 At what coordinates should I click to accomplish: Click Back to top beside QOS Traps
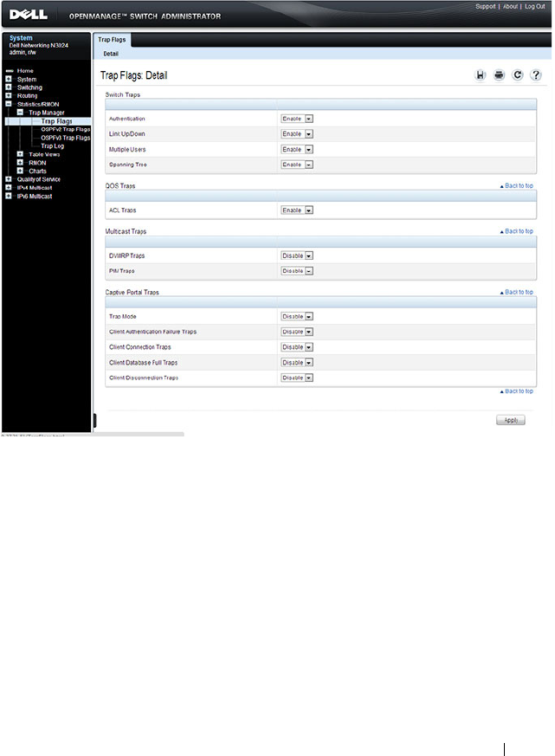click(x=516, y=185)
